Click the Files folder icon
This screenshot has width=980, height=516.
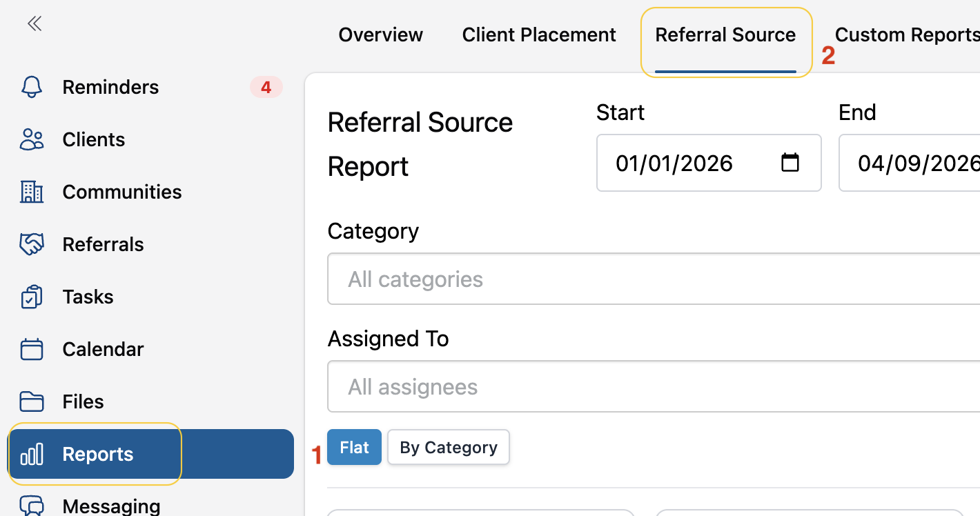32,401
